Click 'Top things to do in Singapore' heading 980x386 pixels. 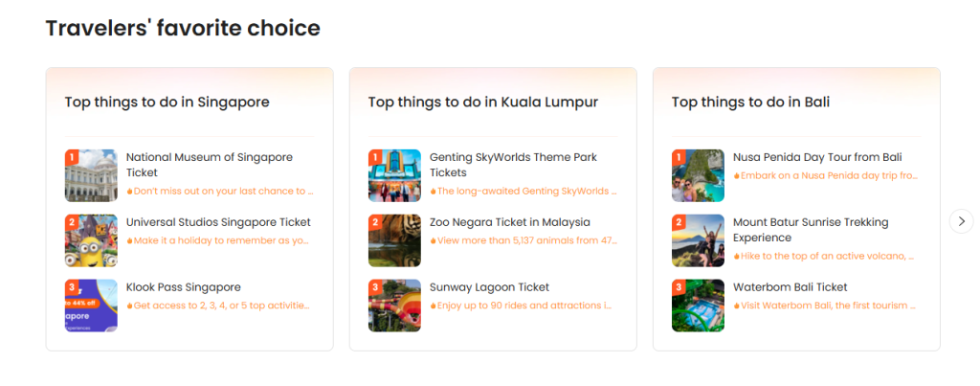167,102
